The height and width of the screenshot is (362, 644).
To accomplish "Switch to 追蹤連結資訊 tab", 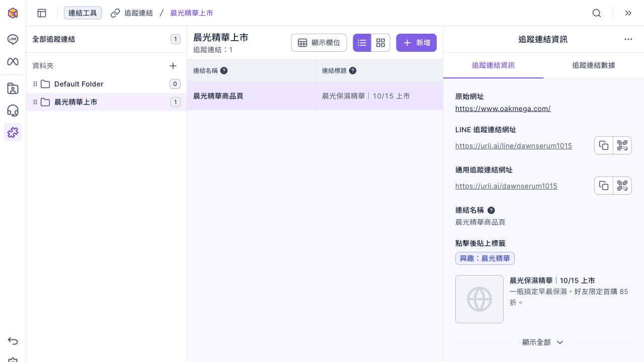I will pyautogui.click(x=493, y=65).
